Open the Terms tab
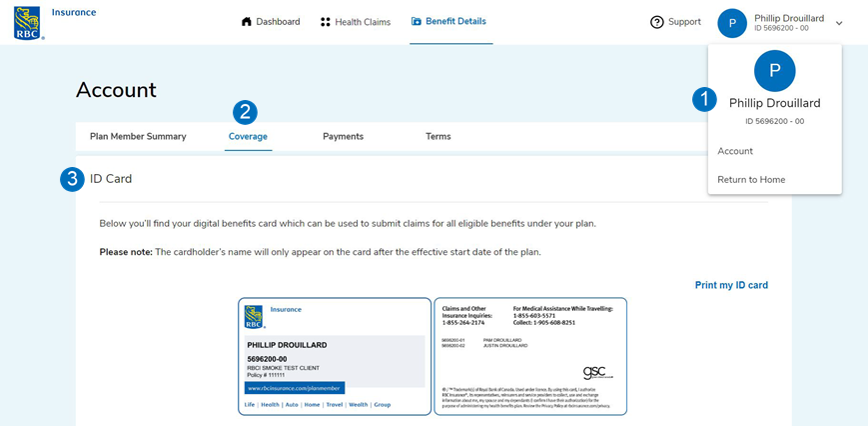 click(x=437, y=136)
